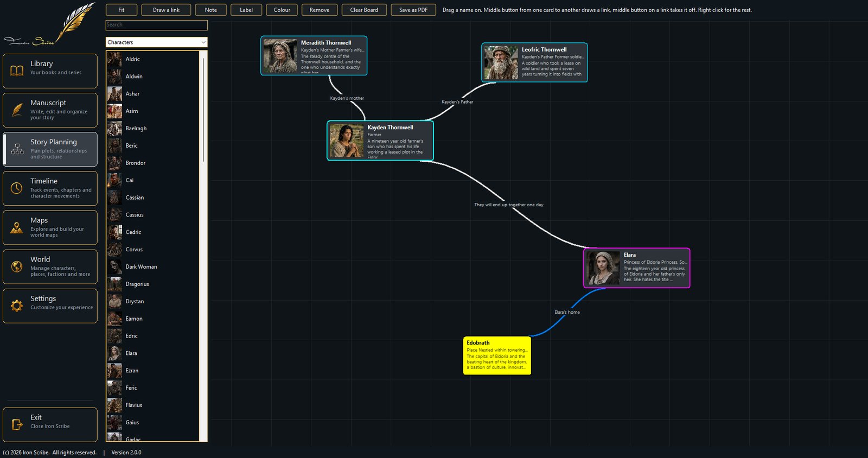
Task: Select the yellow Edobrath place card
Action: click(497, 355)
